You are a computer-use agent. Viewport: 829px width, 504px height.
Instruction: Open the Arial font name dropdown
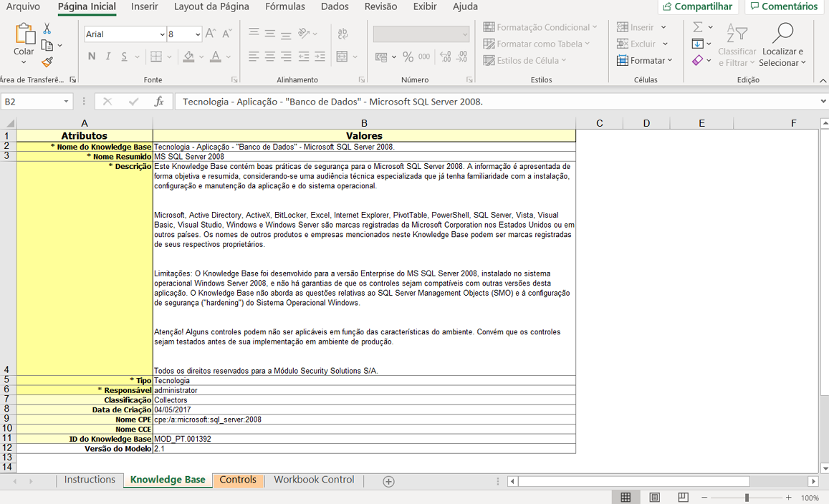pyautogui.click(x=162, y=34)
